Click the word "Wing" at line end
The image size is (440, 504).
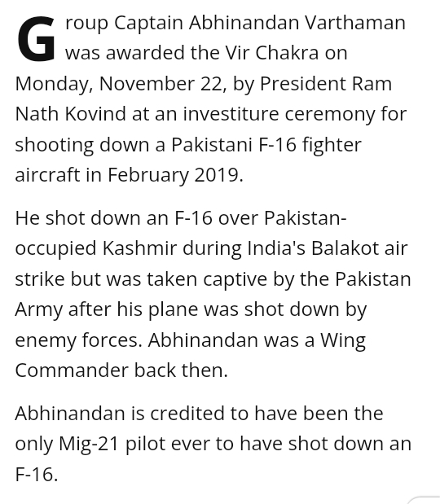point(343,340)
